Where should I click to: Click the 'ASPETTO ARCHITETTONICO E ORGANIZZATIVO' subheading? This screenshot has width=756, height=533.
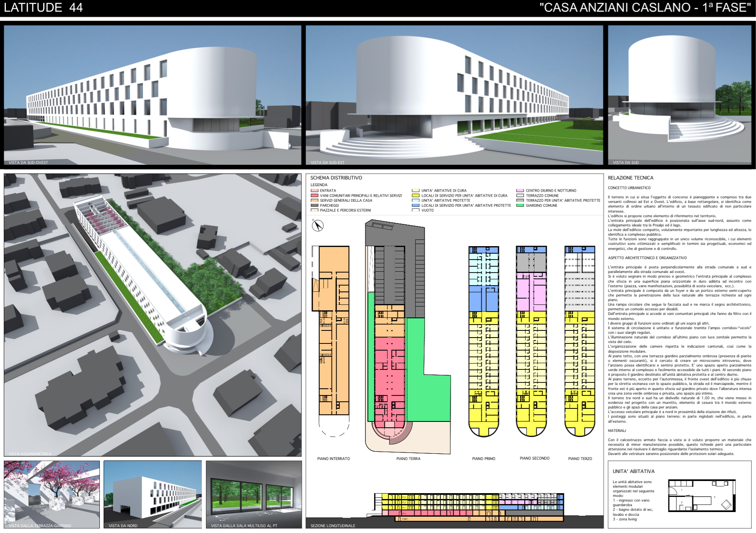tap(647, 258)
